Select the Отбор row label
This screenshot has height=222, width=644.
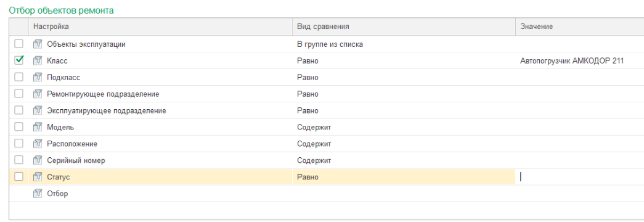(x=57, y=194)
